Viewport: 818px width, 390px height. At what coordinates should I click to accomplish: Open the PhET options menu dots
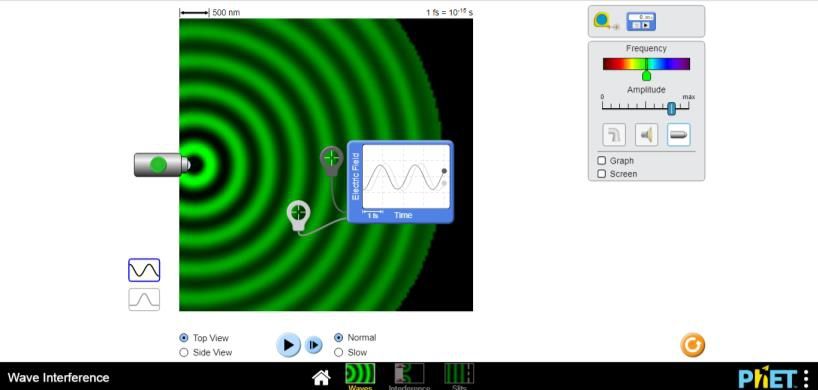click(x=807, y=377)
